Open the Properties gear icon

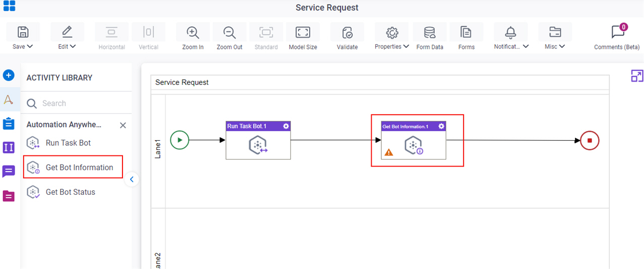point(392,32)
